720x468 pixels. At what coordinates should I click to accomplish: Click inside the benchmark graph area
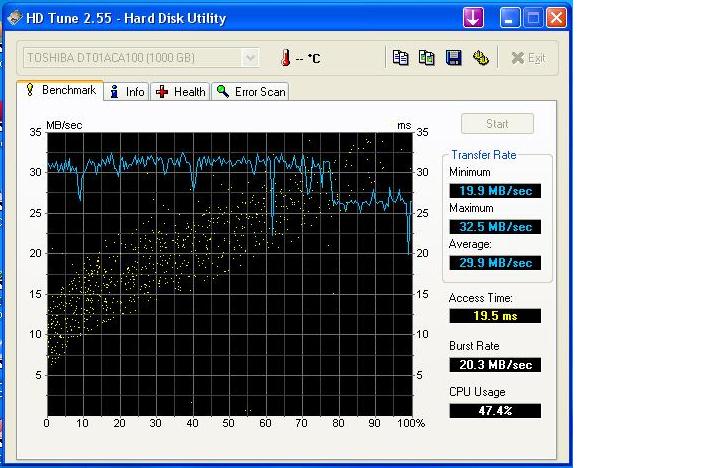tap(229, 270)
